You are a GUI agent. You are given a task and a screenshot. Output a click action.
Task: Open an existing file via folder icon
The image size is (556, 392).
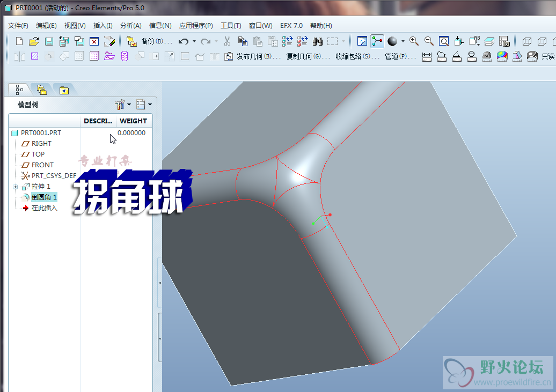(x=34, y=41)
